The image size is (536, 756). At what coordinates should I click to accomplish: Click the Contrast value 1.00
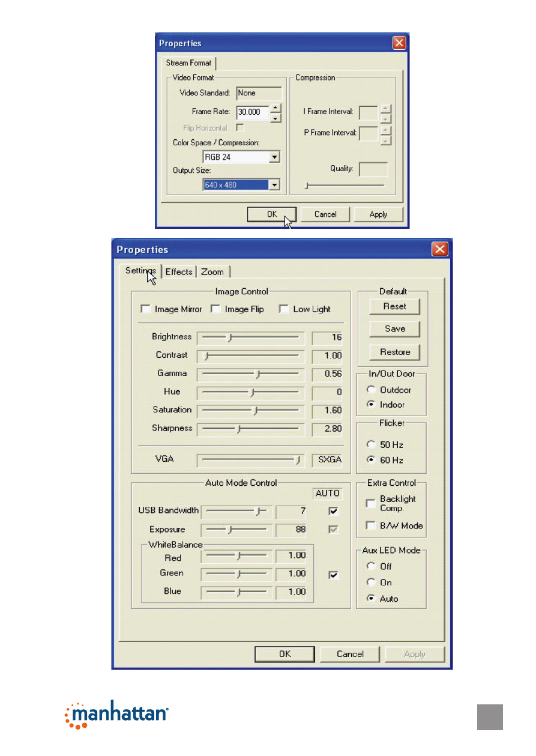click(x=328, y=355)
